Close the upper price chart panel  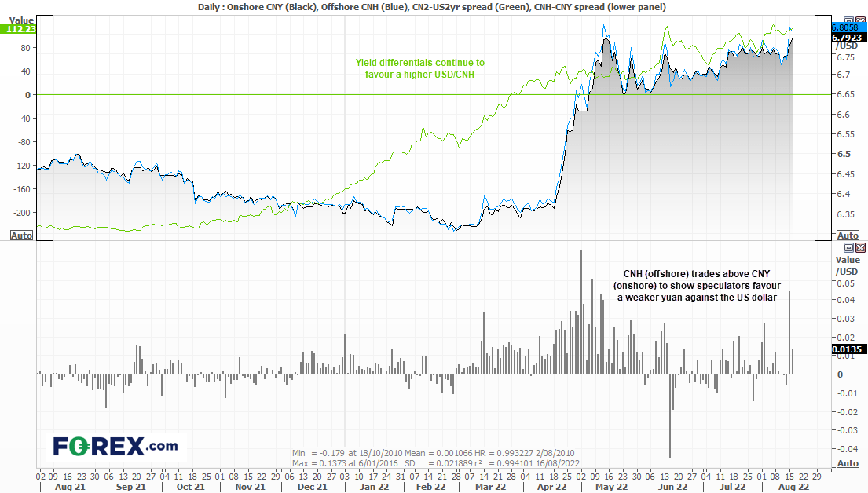click(859, 20)
